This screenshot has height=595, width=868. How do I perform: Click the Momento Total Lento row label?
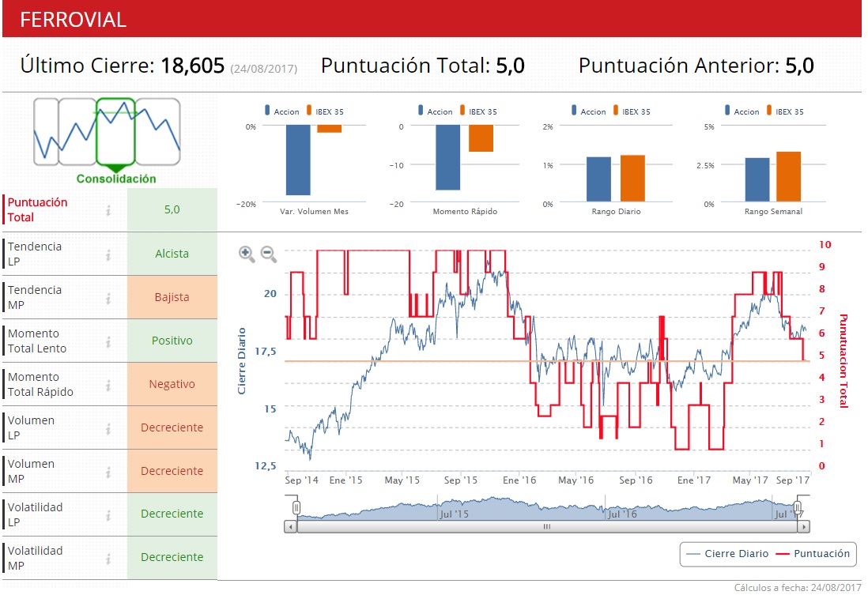[37, 341]
